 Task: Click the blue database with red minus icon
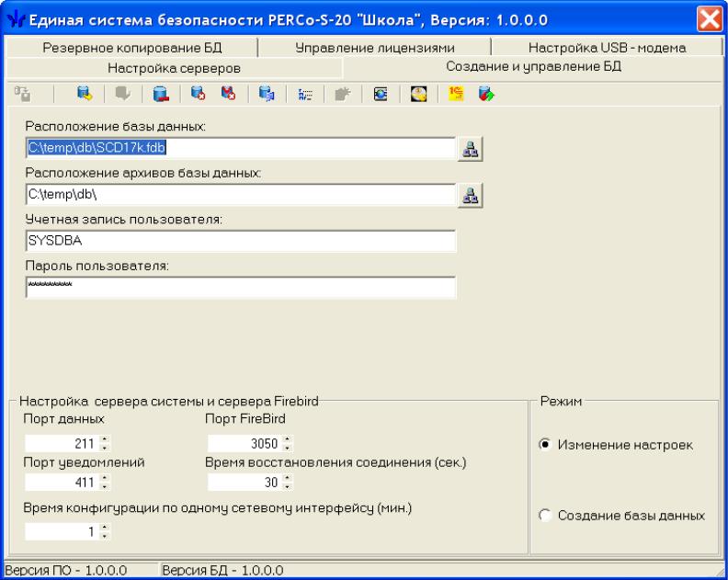pos(161,94)
